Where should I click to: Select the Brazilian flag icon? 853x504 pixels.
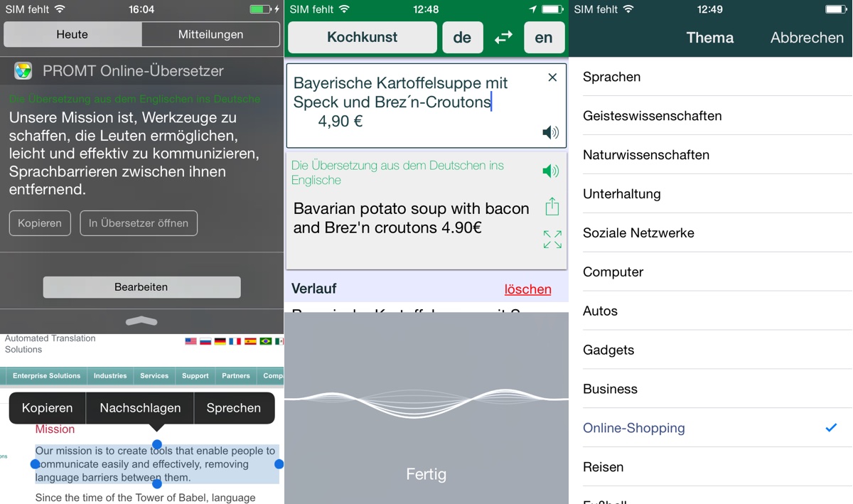(265, 341)
